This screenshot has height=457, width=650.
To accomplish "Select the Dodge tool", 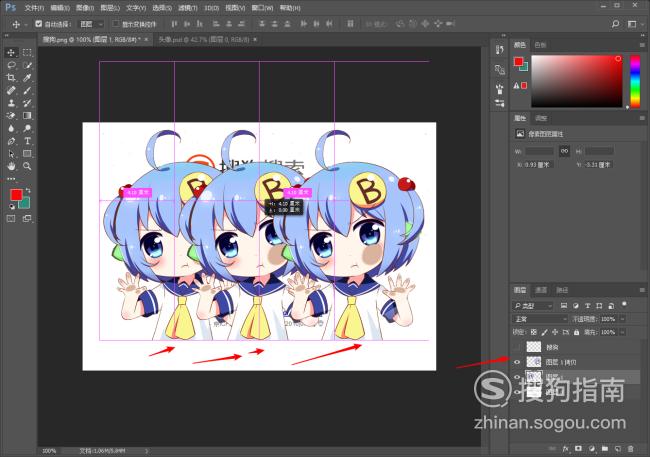I will (x=27, y=129).
